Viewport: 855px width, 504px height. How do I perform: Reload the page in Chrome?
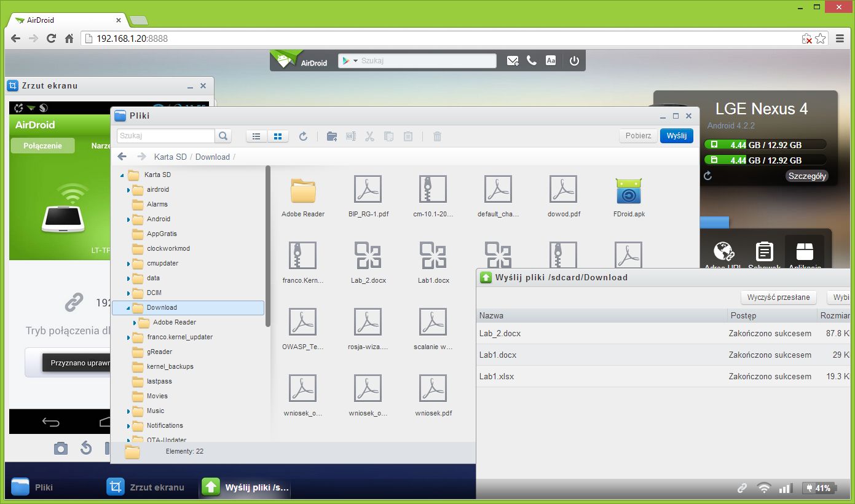pyautogui.click(x=52, y=39)
